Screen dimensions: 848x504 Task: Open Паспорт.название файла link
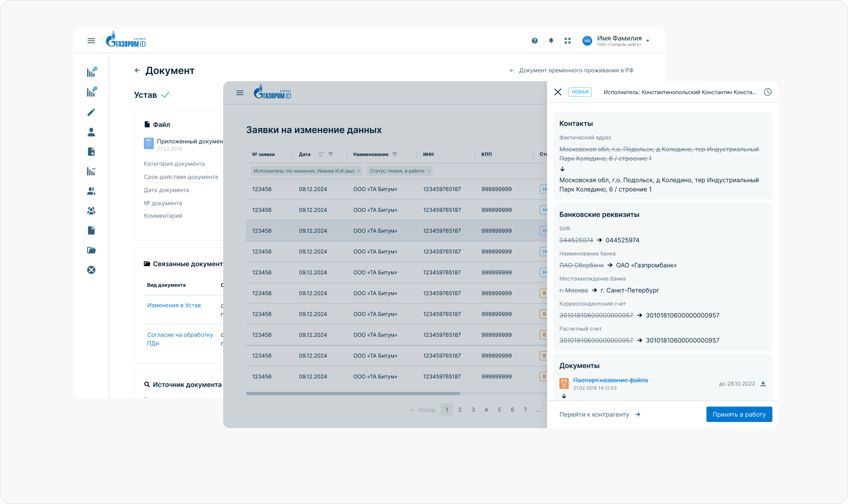[611, 380]
